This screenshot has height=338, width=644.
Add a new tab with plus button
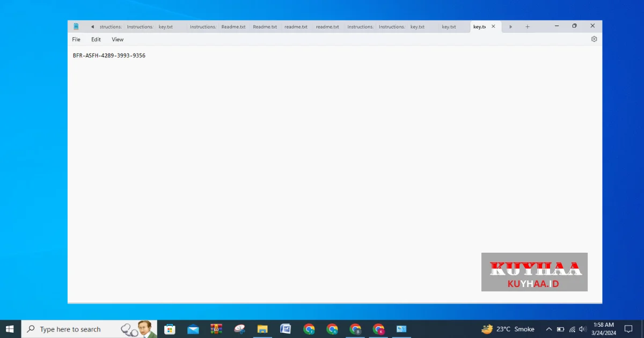pos(528,26)
